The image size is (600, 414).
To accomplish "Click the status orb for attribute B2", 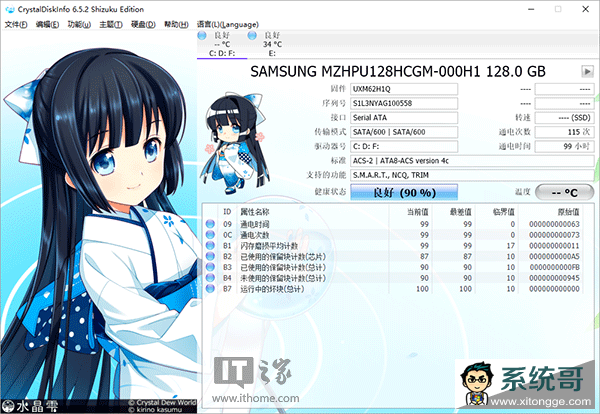I will coord(210,256).
